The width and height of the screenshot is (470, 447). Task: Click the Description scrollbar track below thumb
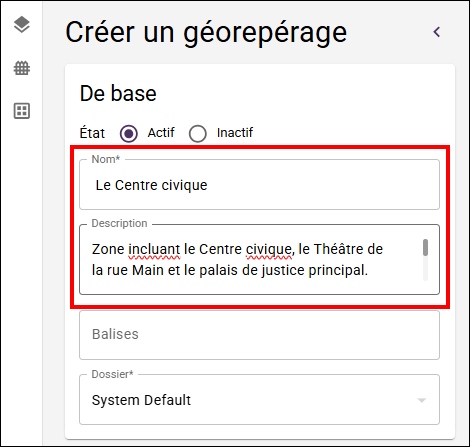coord(425,269)
